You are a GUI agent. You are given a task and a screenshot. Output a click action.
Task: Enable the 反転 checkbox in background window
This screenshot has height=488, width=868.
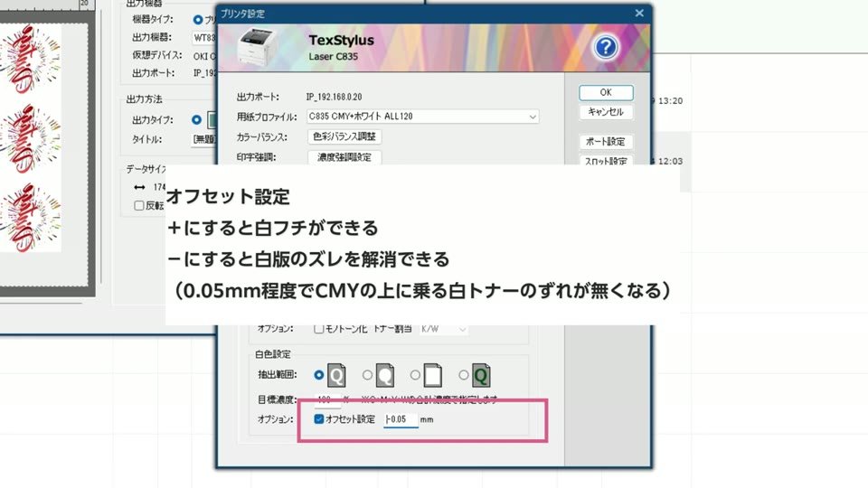[139, 205]
